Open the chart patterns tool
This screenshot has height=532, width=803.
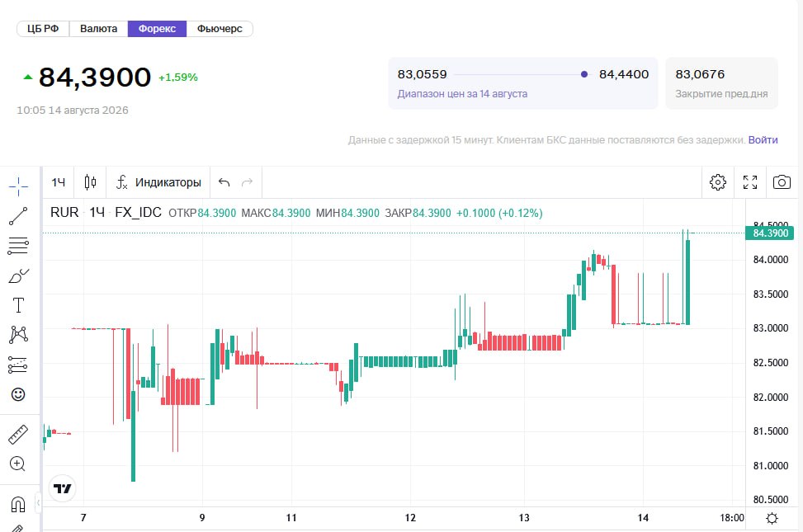[18, 335]
